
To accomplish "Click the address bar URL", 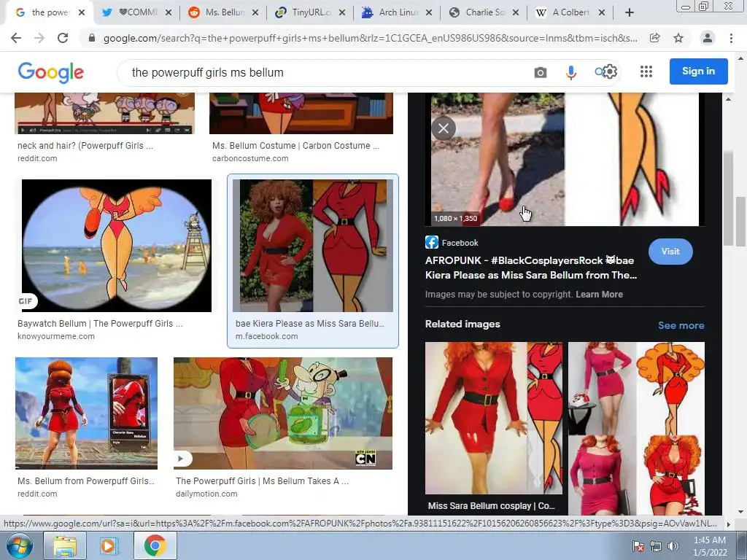I will pos(370,38).
